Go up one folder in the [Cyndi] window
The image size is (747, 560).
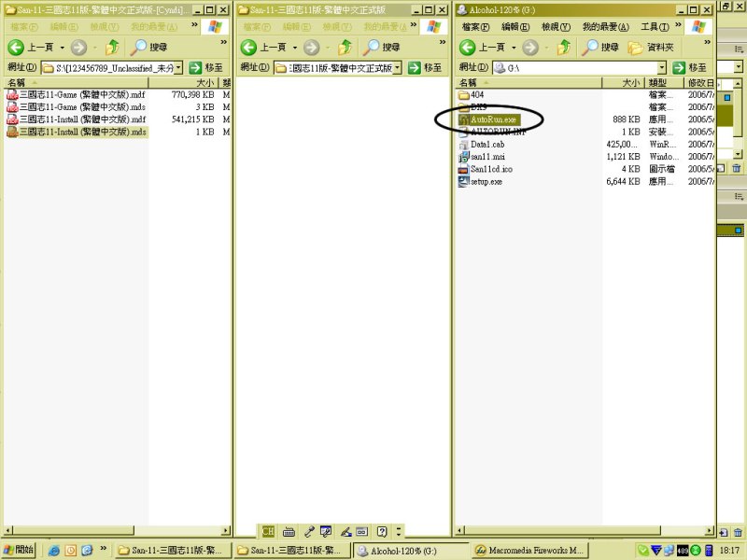point(112,48)
